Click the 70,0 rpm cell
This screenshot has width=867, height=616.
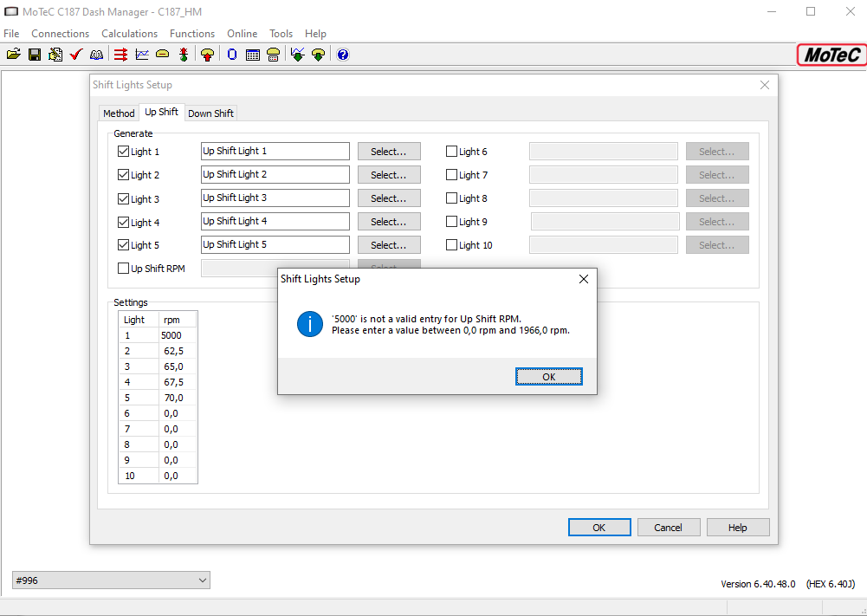click(x=178, y=398)
